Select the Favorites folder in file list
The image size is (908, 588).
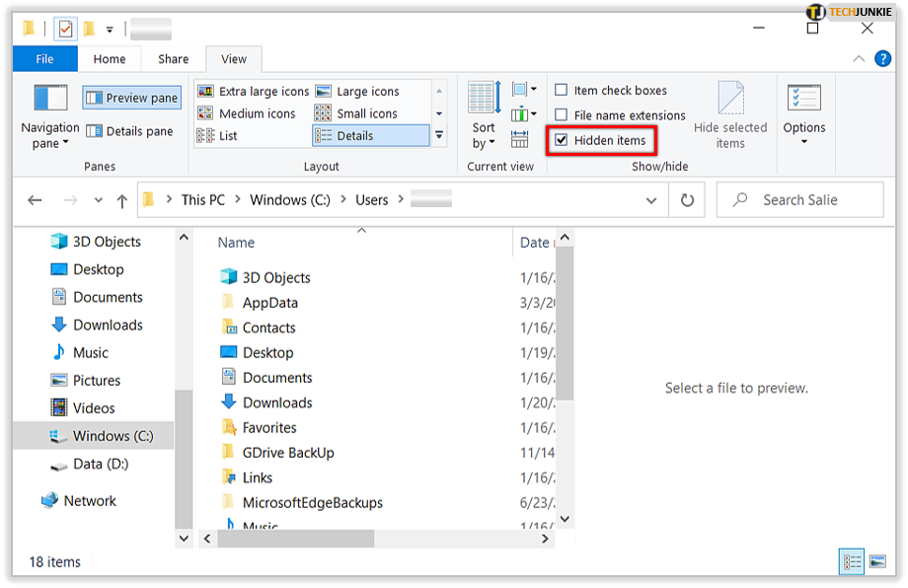tap(259, 428)
